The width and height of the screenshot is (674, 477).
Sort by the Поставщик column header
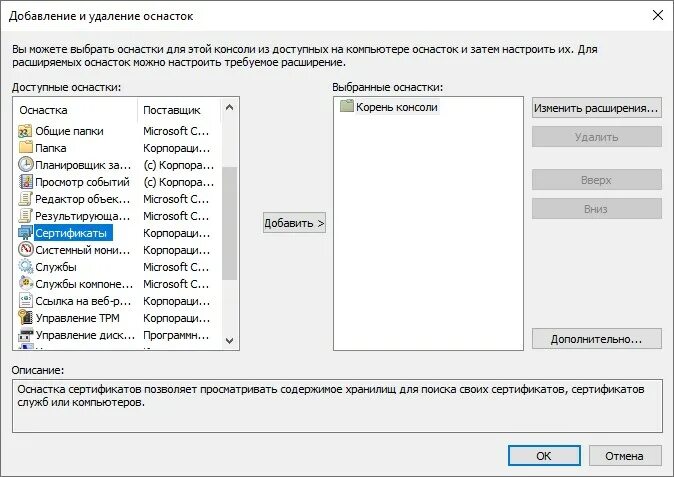click(179, 110)
